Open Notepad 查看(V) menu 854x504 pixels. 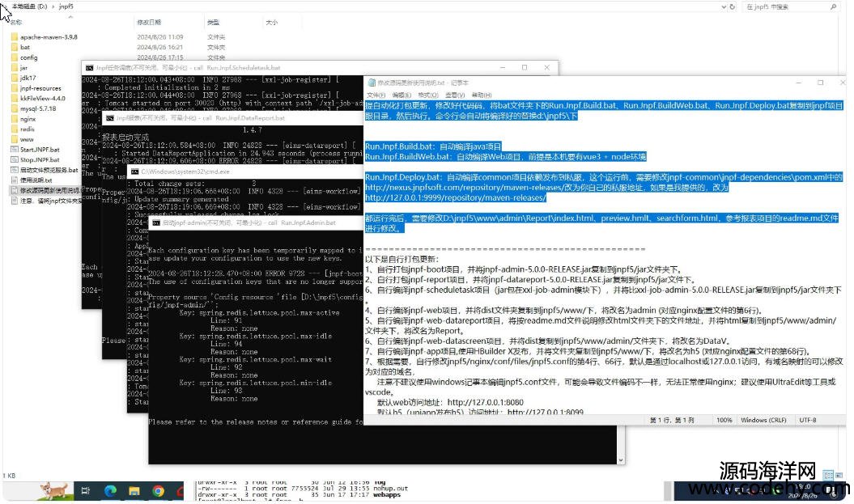tap(455, 95)
